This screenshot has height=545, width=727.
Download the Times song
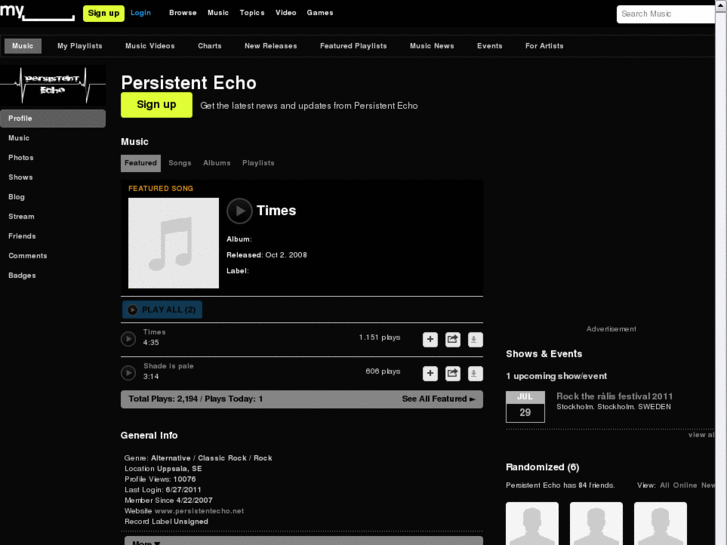tap(475, 340)
